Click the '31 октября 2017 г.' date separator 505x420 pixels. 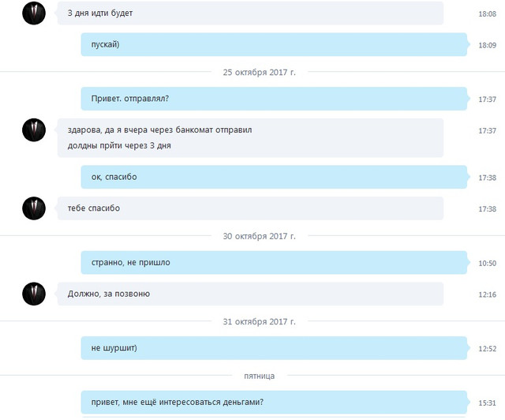click(x=259, y=321)
